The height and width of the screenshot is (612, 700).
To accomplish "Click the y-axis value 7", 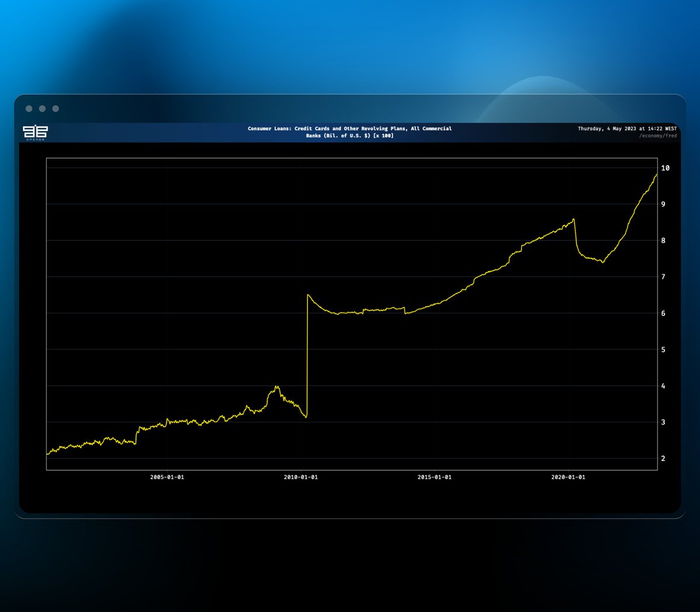I will click(x=663, y=277).
